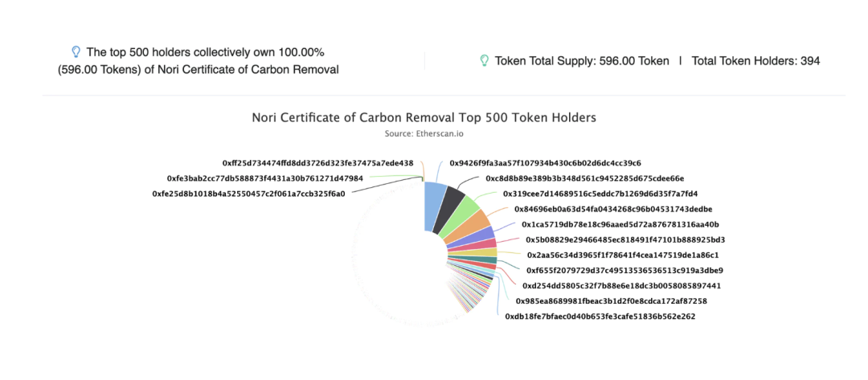Viewport: 868px width, 380px height.
Task: Click holder label 0x5b08829e29466485ec818491f47101b888925bd3
Action: (x=625, y=240)
